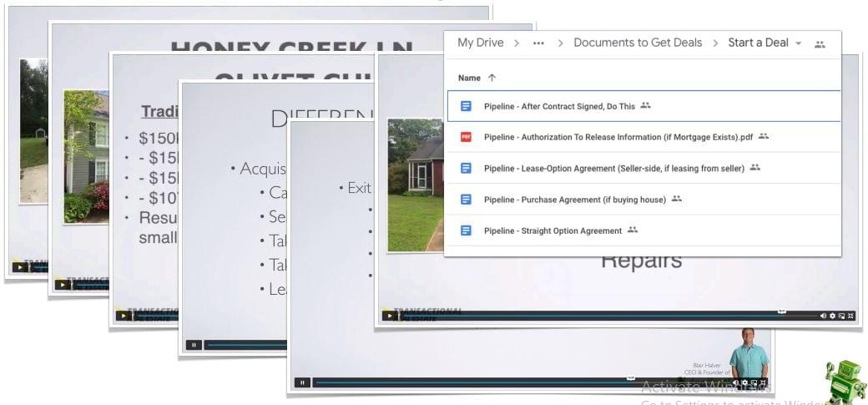This screenshot has height=405, width=868.
Task: Click shared icon on Purchase Agreement row
Action: [677, 199]
